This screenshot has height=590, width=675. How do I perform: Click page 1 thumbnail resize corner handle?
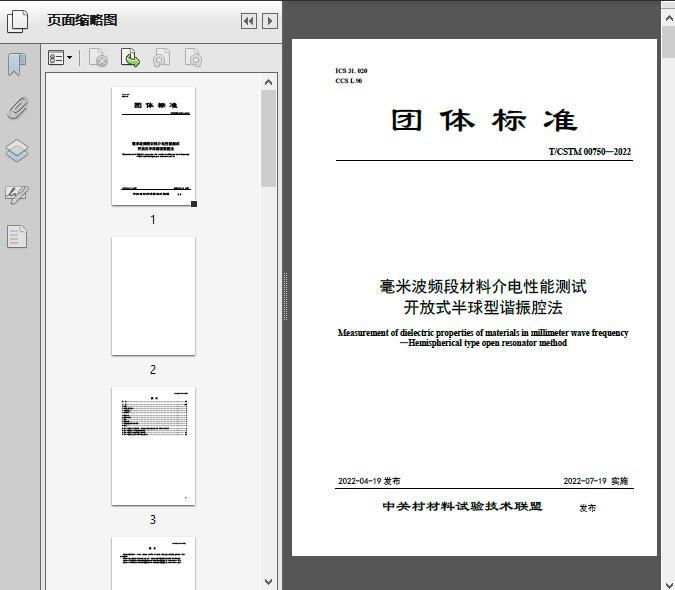click(194, 204)
